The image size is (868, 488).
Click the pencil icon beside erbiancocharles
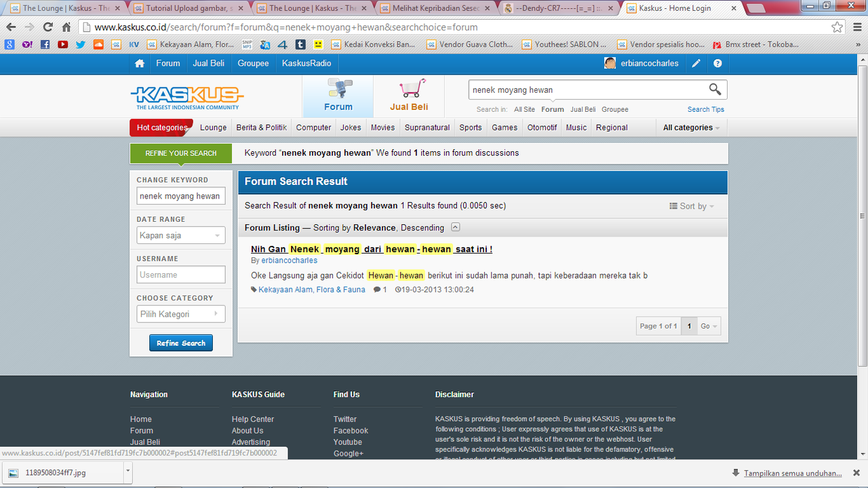[696, 63]
